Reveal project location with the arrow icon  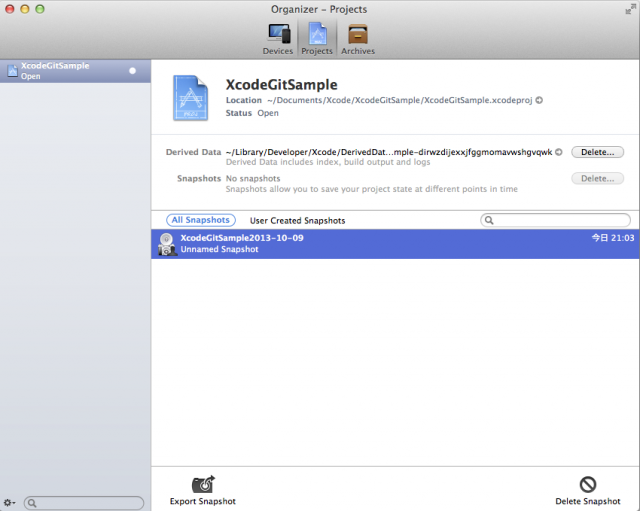click(539, 100)
